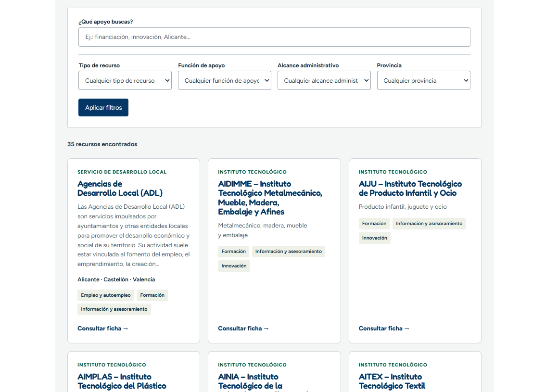
Task: Click 'Producto infantil, juguete y ocio' description
Action: pos(403,207)
